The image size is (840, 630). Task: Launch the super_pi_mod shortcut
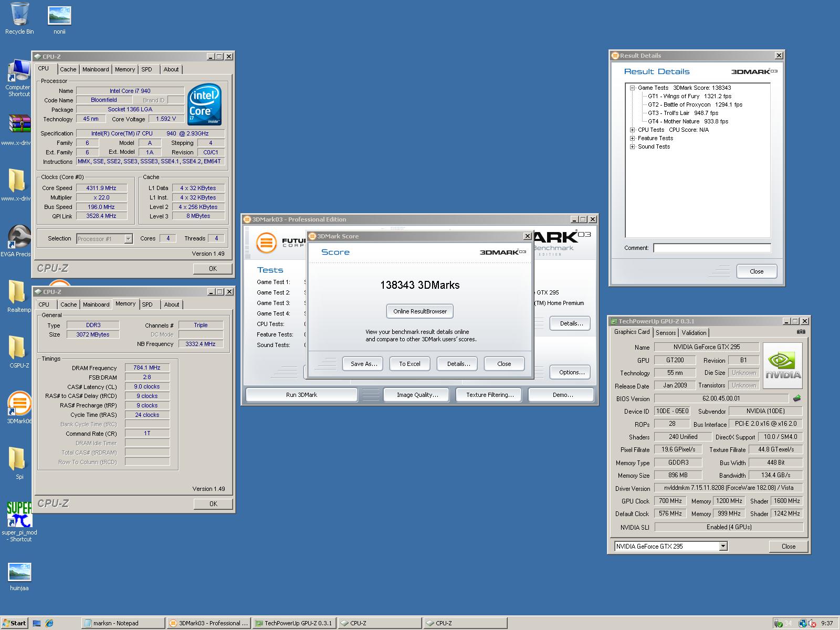pos(19,521)
